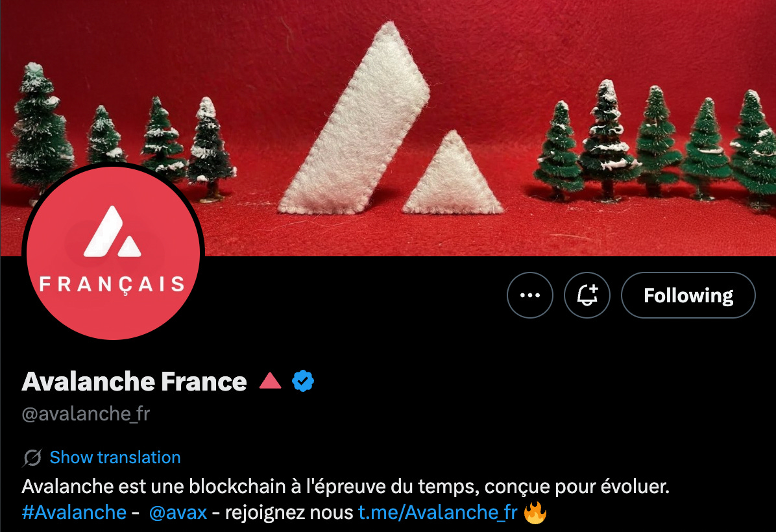Image resolution: width=776 pixels, height=532 pixels.
Task: Open the round red profile avatar
Action: point(114,253)
